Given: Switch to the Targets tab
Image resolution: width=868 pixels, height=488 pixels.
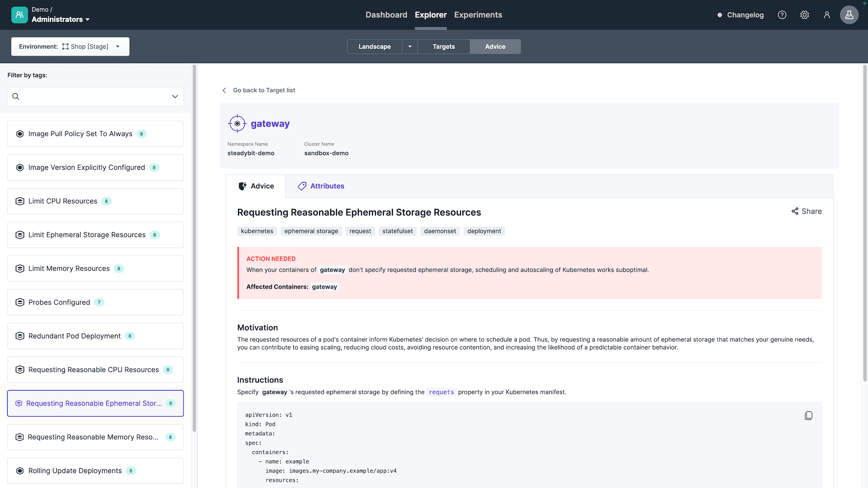Looking at the screenshot, I should point(443,47).
